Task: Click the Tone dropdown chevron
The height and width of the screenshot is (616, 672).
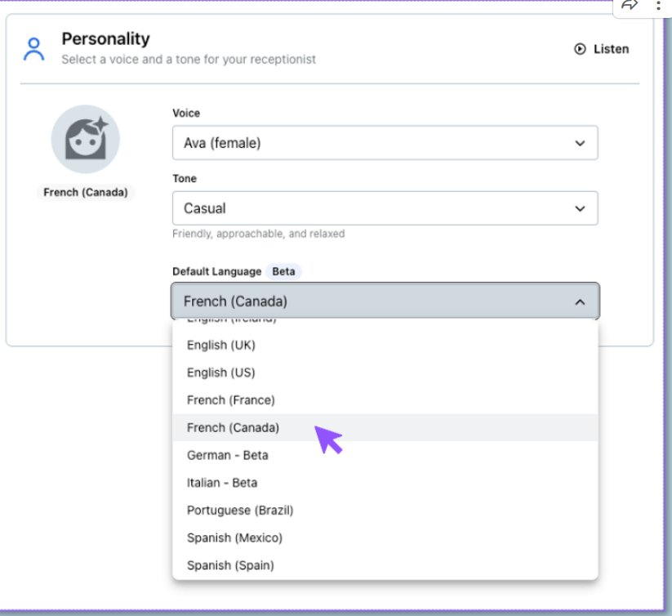Action: click(581, 208)
